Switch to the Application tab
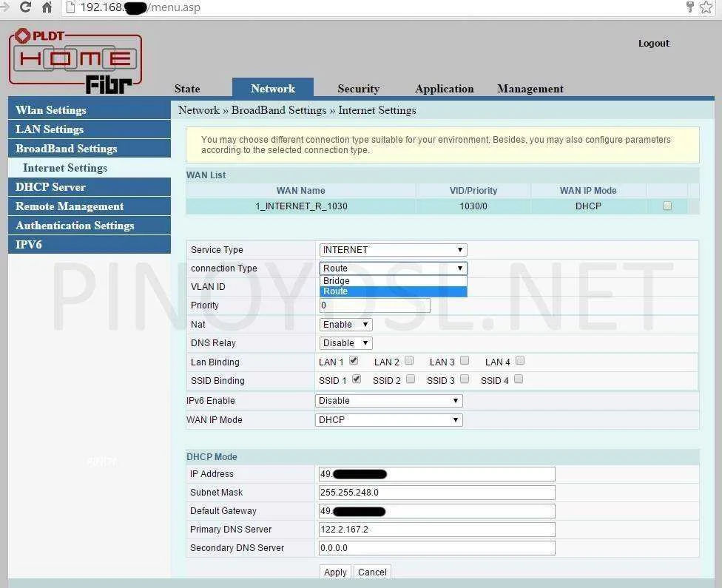Screen dimensions: 722x588 (445, 89)
